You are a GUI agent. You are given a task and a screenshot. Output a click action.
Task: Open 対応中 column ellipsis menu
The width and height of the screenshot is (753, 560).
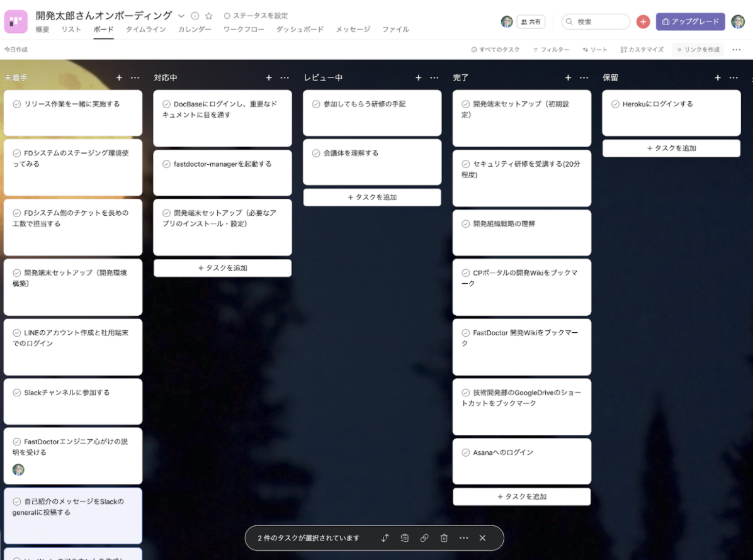[285, 78]
